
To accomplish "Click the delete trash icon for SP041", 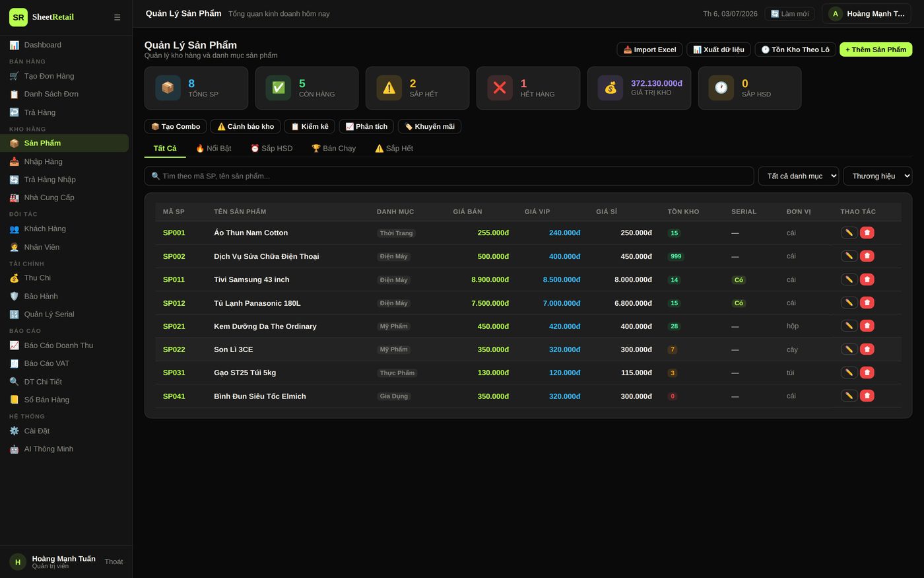I will [867, 396].
